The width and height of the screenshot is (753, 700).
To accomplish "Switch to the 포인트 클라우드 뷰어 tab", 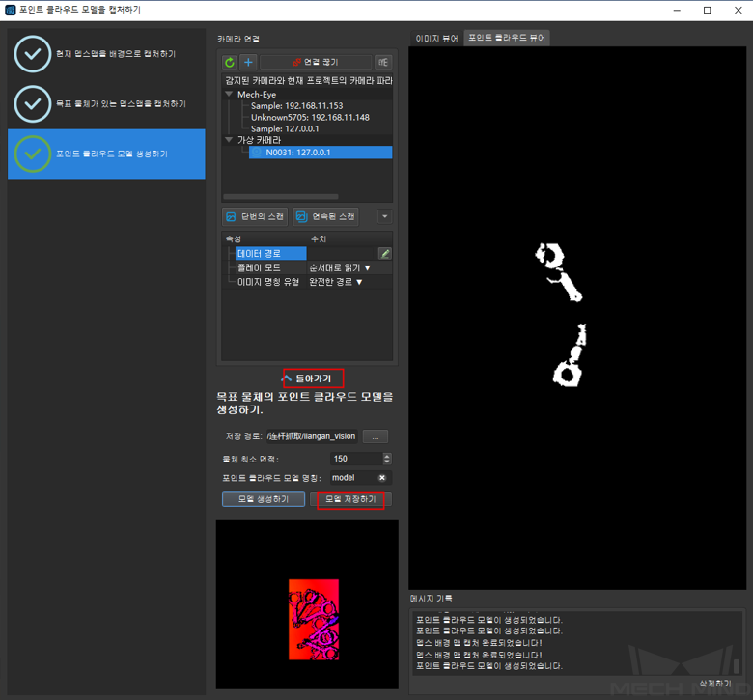I will tap(507, 39).
